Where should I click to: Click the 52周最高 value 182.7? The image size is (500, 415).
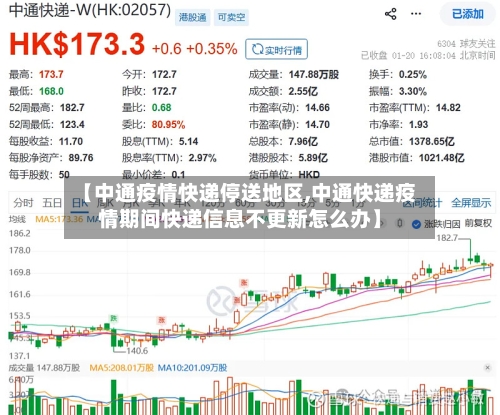pyautogui.click(x=72, y=107)
